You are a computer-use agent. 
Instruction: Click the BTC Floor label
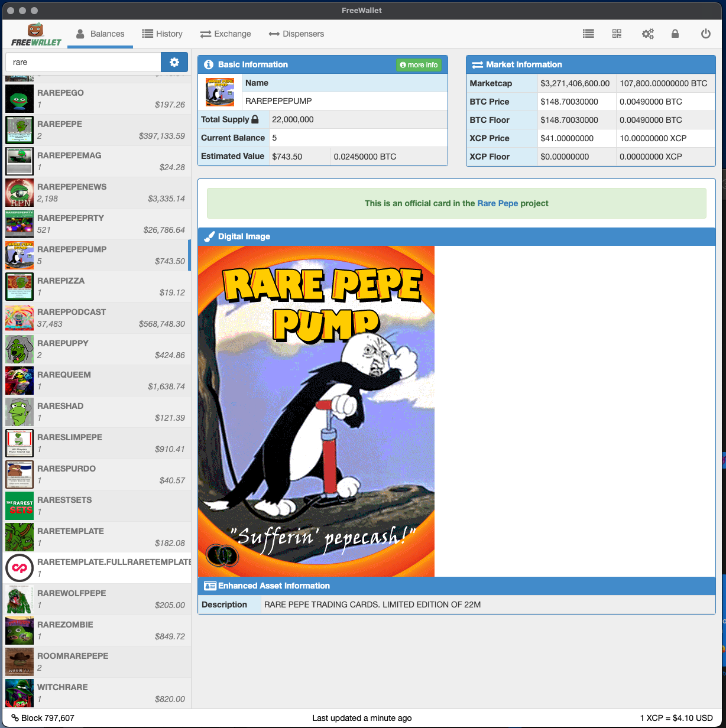coord(490,120)
